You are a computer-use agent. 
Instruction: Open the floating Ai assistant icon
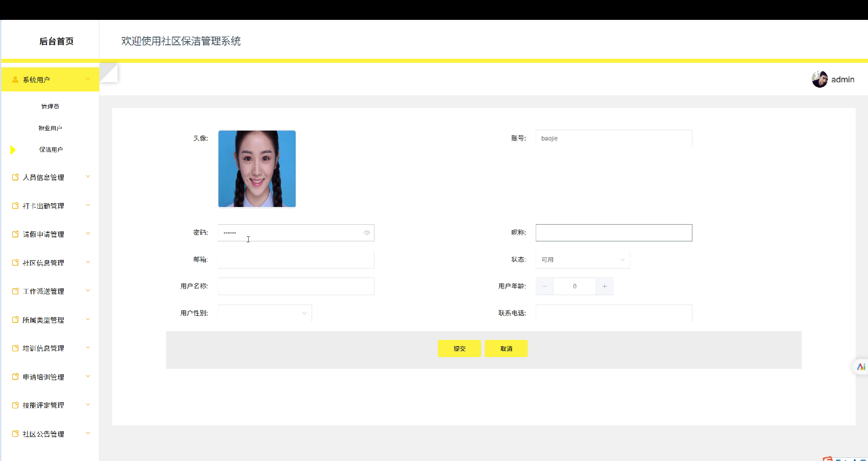click(x=861, y=367)
